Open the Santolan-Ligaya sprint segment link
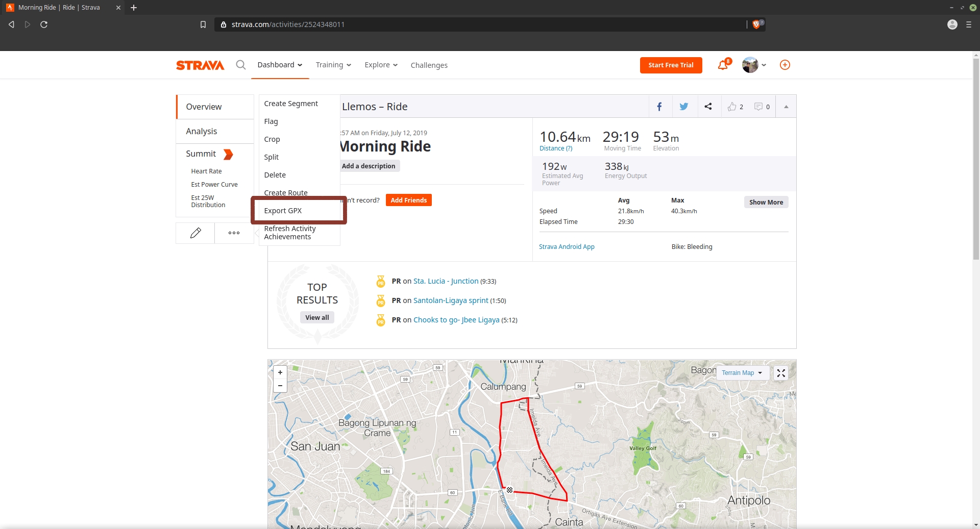 (450, 300)
